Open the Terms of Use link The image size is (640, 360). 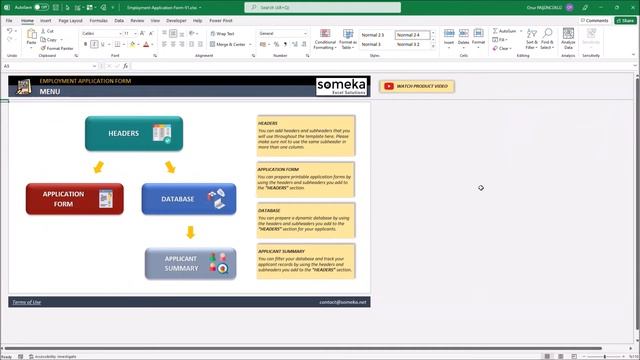[x=27, y=302]
